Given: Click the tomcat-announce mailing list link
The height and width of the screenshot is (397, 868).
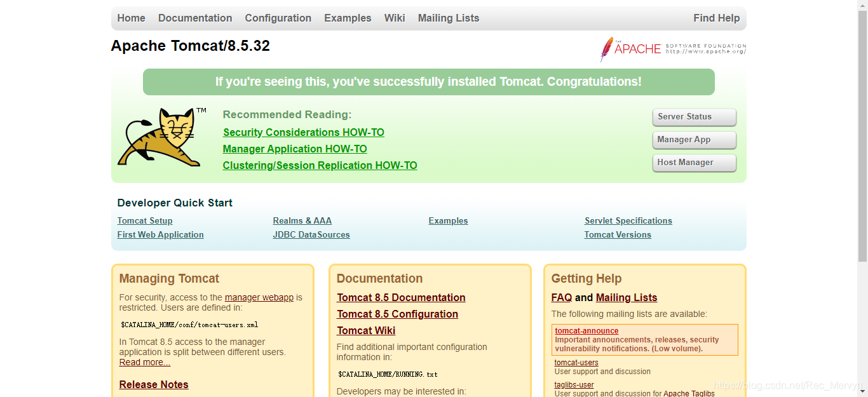Looking at the screenshot, I should click(587, 331).
